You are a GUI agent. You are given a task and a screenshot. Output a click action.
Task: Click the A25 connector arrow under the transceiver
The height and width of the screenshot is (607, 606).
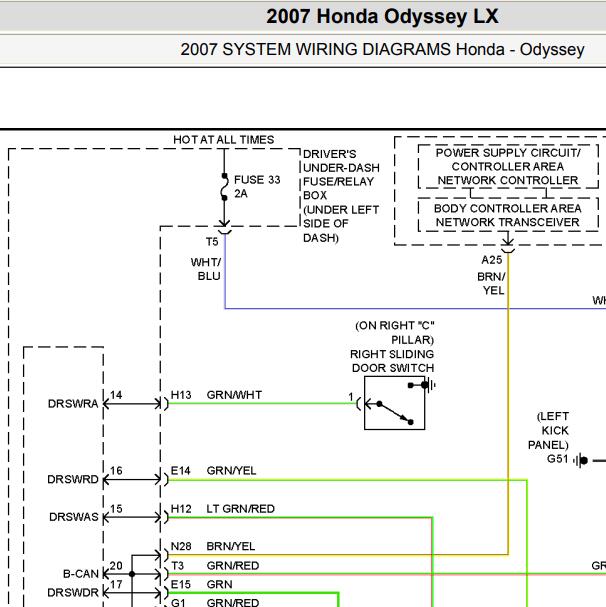click(508, 246)
